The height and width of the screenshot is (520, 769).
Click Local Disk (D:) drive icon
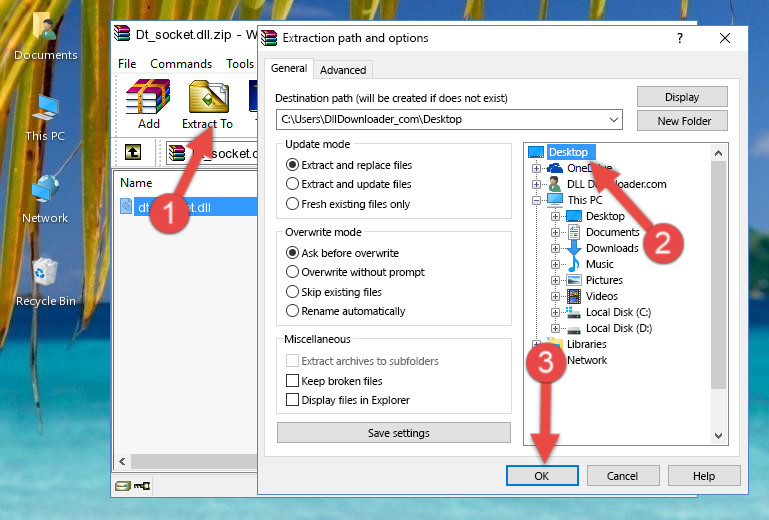pos(574,329)
